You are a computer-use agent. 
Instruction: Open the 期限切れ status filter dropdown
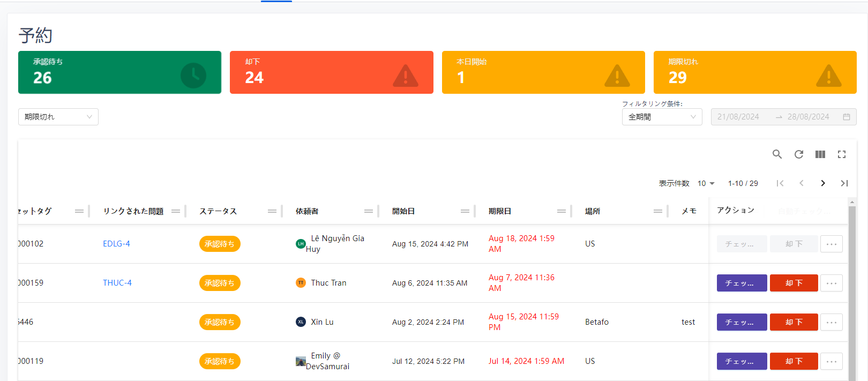coord(58,117)
